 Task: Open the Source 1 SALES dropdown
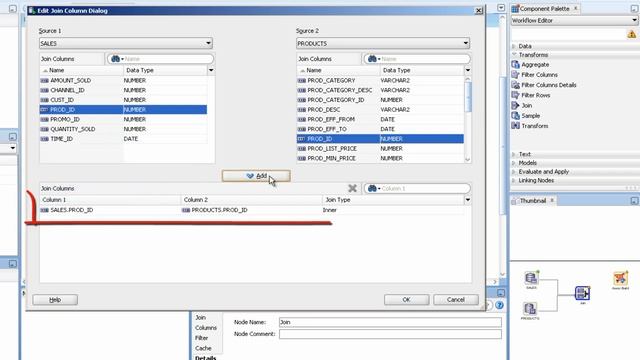pos(126,43)
